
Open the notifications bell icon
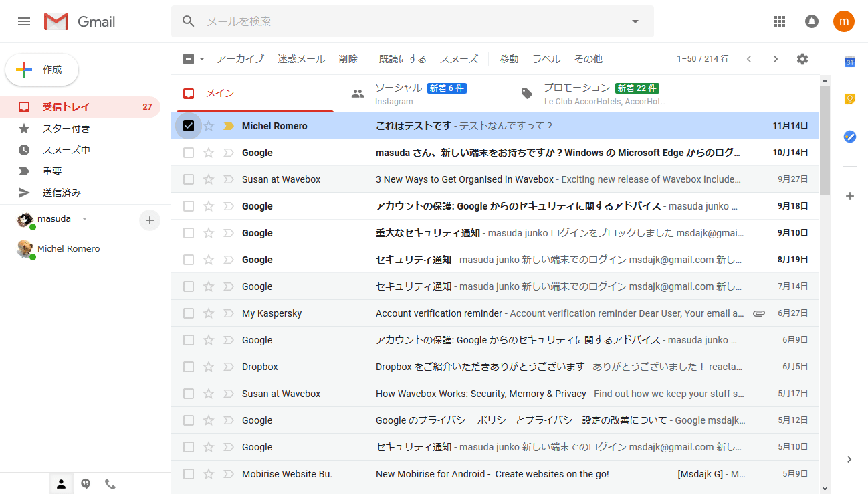(x=812, y=21)
